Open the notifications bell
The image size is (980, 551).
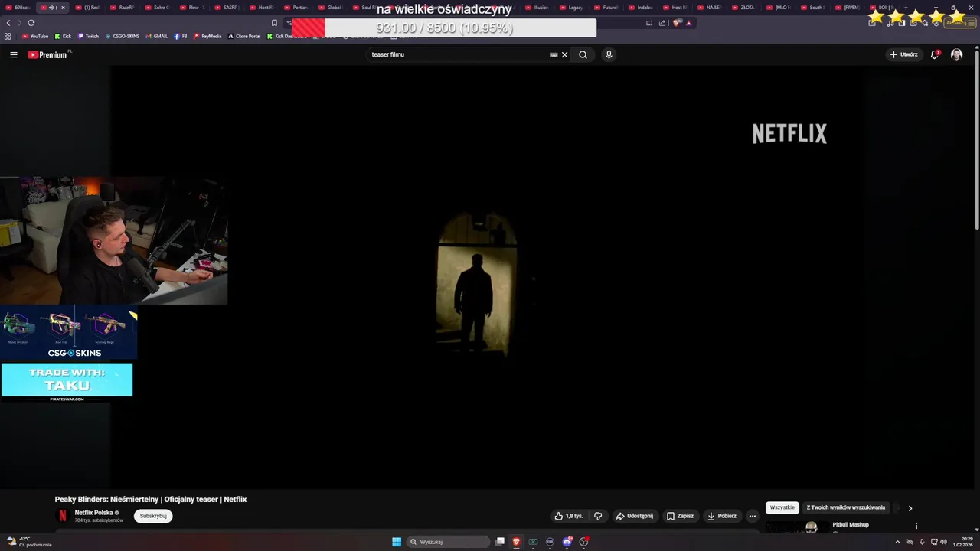coord(935,54)
